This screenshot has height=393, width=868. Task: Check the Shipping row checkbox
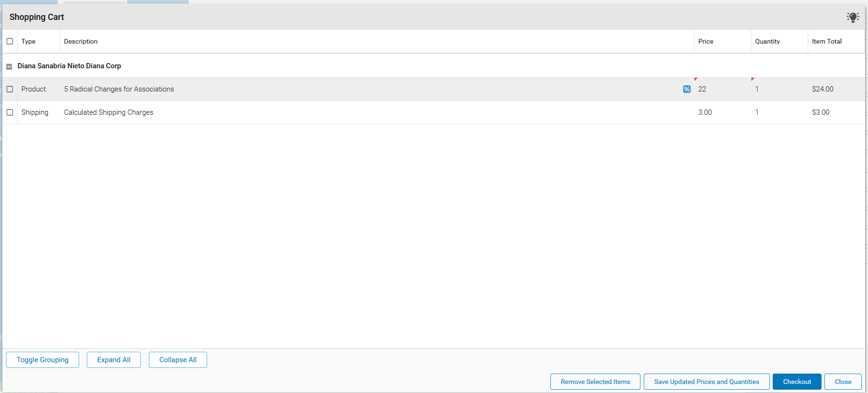(x=9, y=112)
